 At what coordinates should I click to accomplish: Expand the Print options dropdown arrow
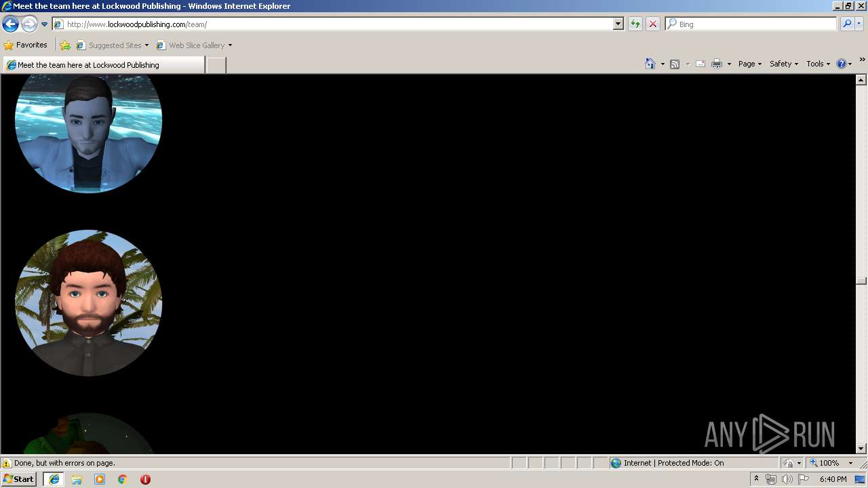(729, 64)
